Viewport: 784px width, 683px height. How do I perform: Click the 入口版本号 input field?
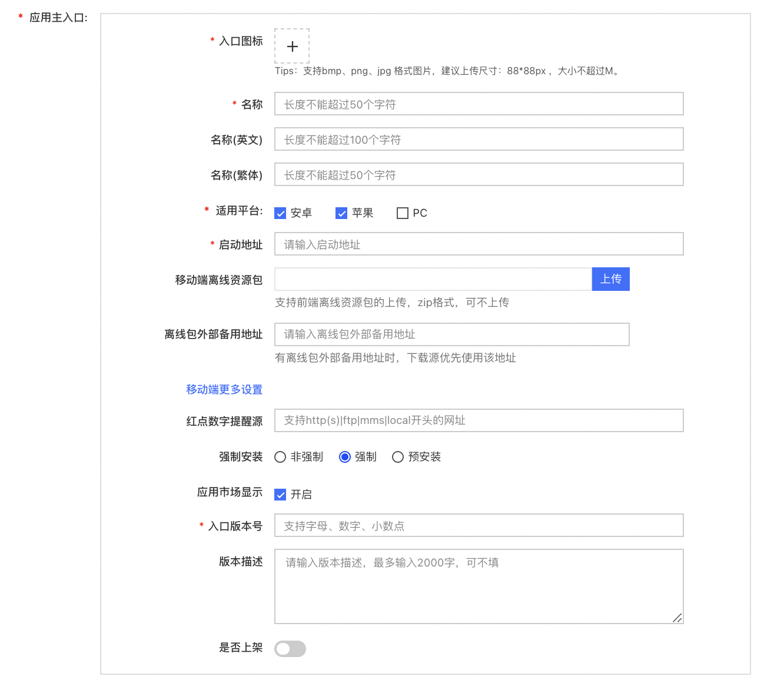coord(479,526)
